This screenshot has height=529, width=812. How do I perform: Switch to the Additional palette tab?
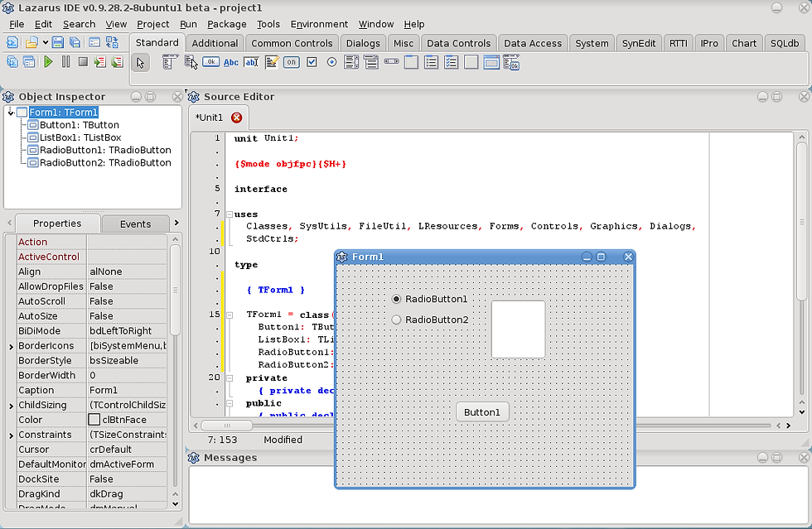pos(215,43)
